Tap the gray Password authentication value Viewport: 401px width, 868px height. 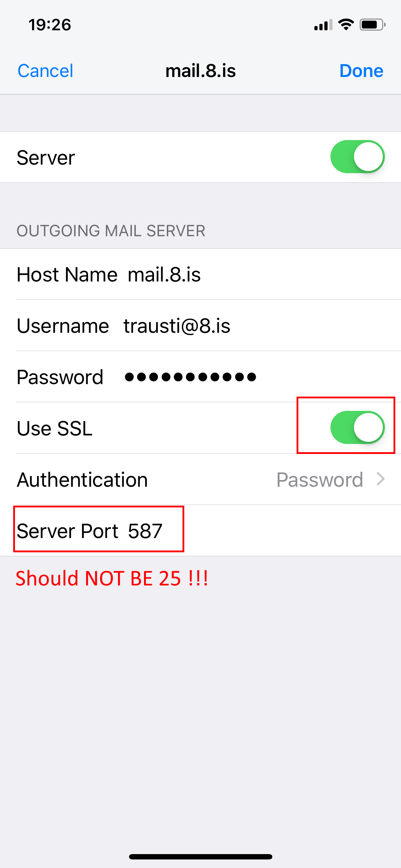click(320, 480)
